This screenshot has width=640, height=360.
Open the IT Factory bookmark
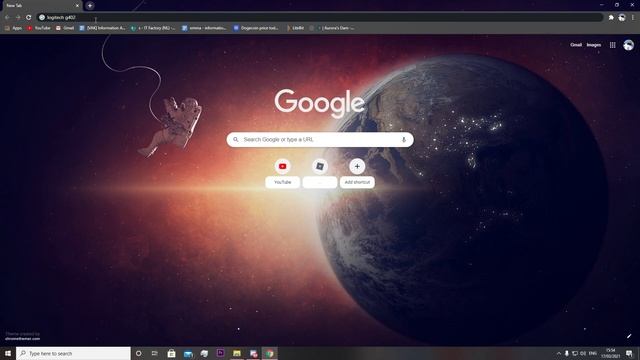click(153, 28)
